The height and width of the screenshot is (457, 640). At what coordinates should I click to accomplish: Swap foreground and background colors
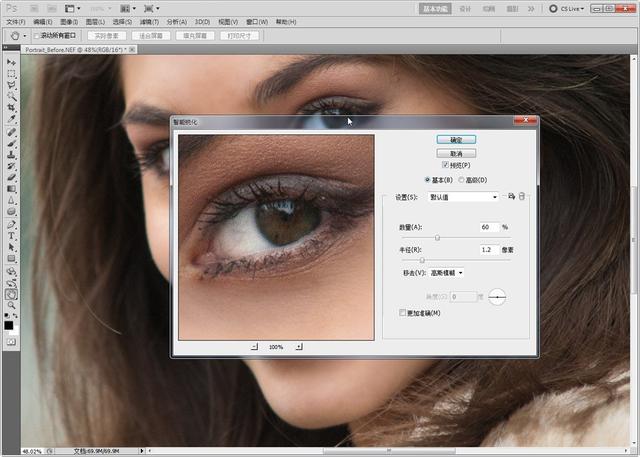click(15, 316)
